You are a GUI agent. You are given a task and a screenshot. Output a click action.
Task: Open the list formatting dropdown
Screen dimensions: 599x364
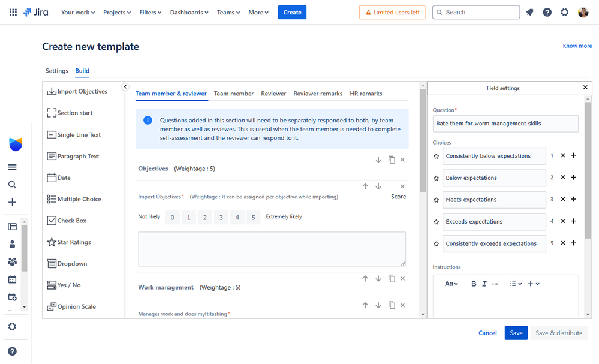click(516, 284)
